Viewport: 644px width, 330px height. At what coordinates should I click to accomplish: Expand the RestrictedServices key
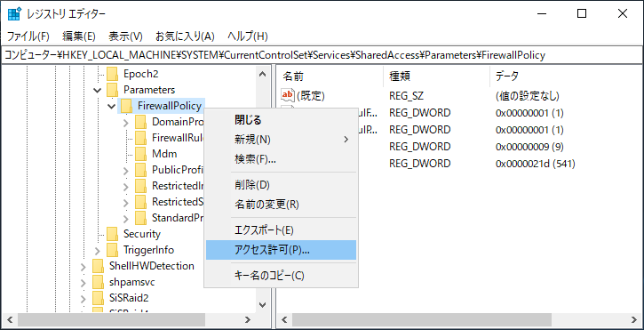(x=126, y=202)
